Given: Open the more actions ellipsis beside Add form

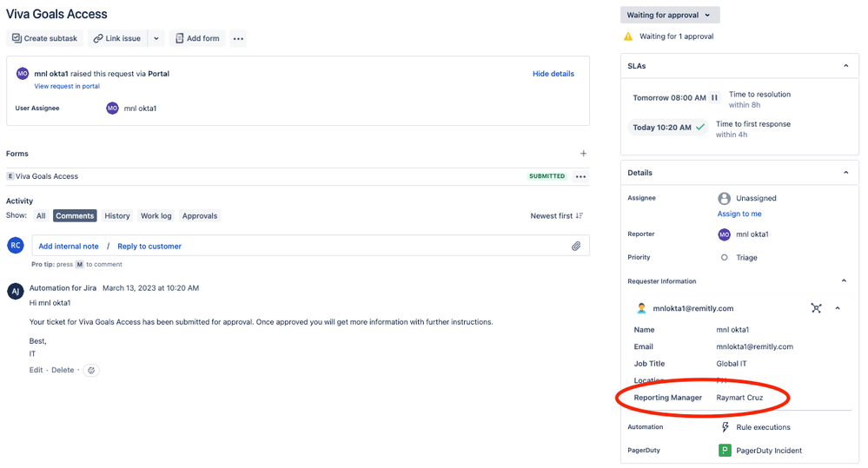Looking at the screenshot, I should click(x=238, y=39).
